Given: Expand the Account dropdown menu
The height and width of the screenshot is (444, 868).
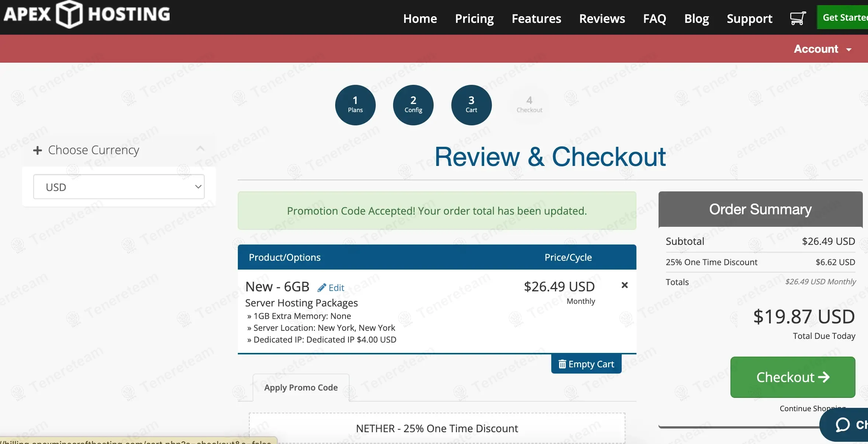Looking at the screenshot, I should 822,49.
